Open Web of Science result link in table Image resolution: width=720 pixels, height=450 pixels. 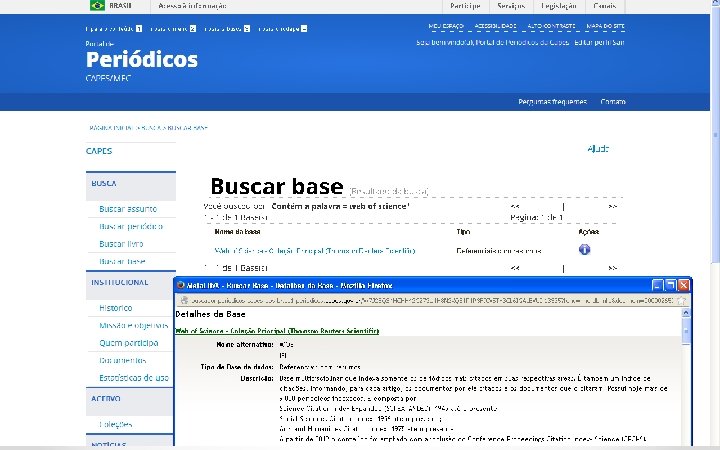point(315,251)
